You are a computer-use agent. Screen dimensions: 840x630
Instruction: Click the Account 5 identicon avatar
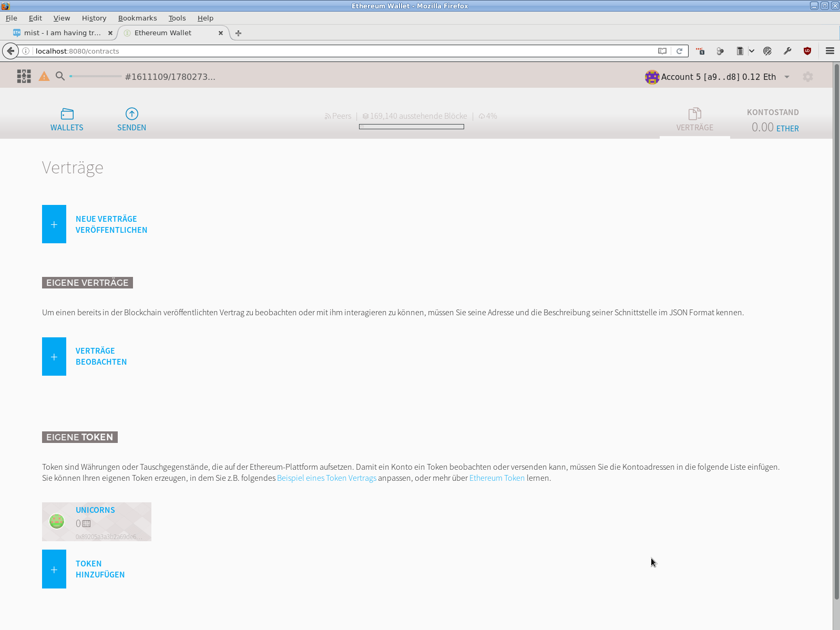tap(652, 77)
